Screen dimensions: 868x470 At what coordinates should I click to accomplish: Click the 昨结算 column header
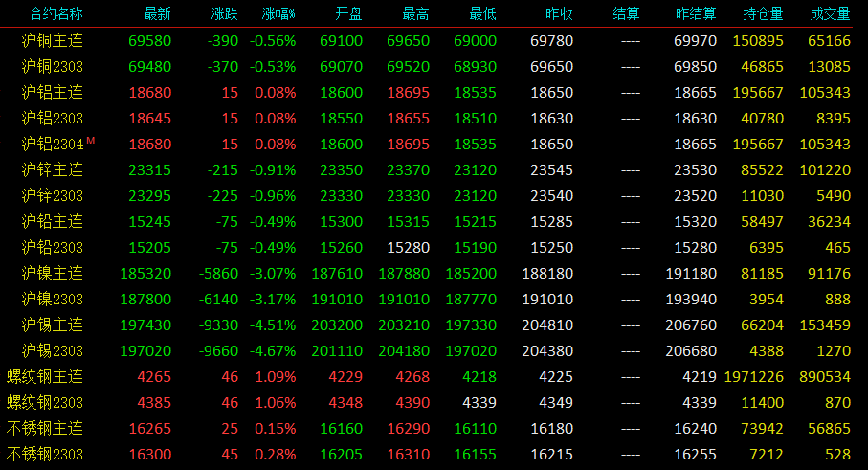[x=696, y=13]
